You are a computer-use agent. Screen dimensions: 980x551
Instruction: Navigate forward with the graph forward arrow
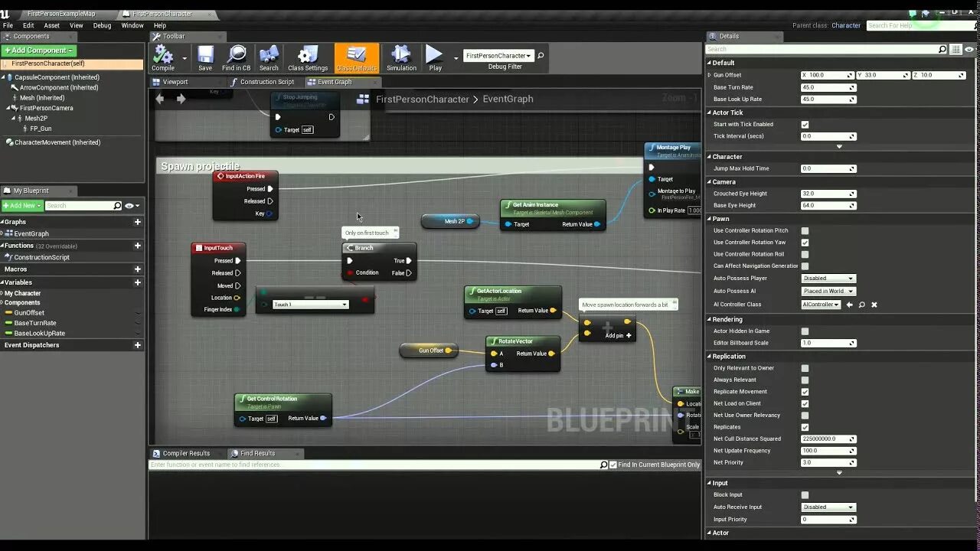[x=181, y=99]
